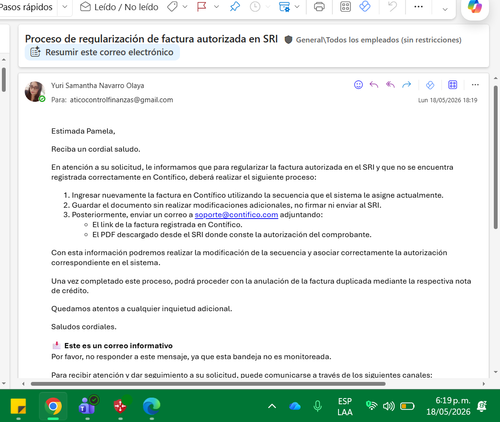Click the horizontal scrollbar right arrow
The width and height of the screenshot is (500, 422).
(484, 384)
